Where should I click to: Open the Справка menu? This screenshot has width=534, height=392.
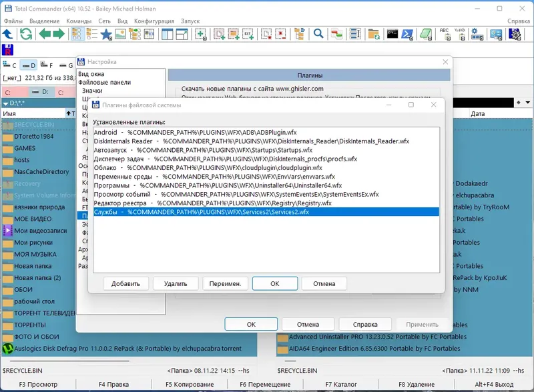[x=519, y=21]
